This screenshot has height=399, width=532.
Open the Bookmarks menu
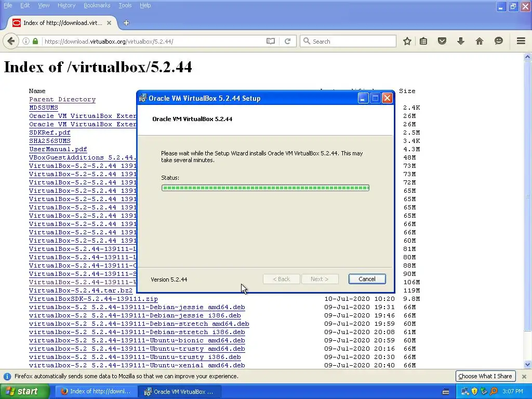point(97,5)
